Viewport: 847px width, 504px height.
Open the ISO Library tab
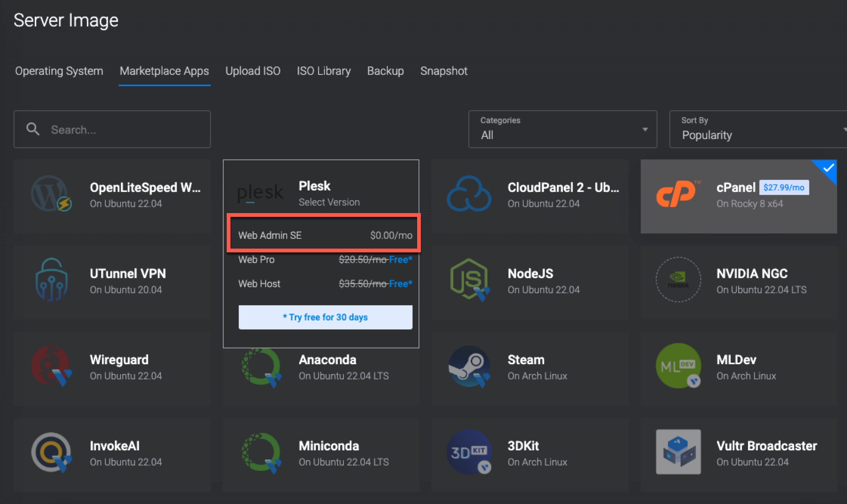[x=323, y=71]
